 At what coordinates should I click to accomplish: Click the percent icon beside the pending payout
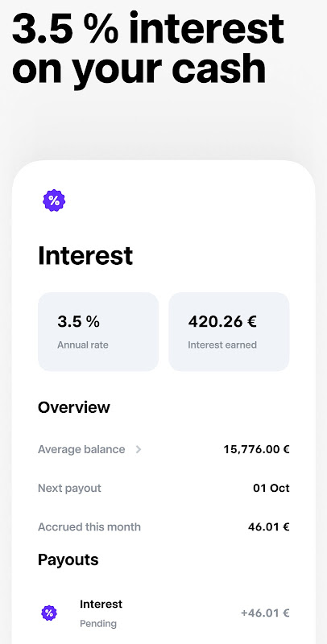pyautogui.click(x=49, y=613)
